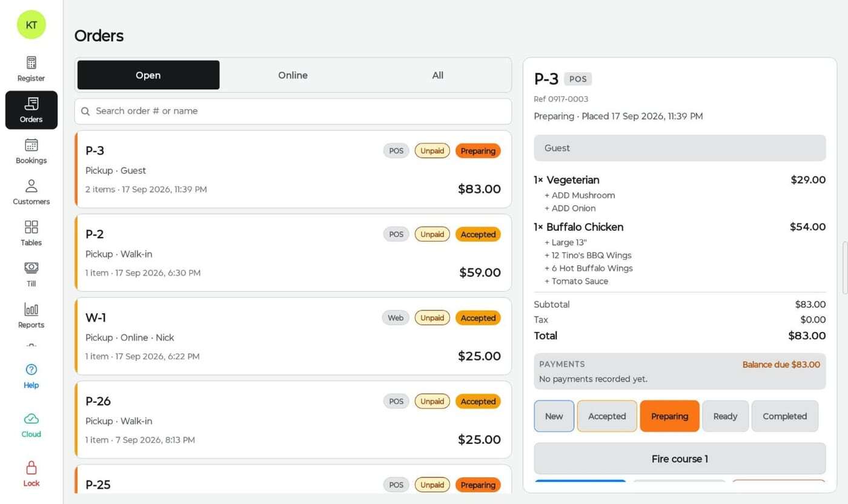The width and height of the screenshot is (848, 504).
Task: Click the Accepted badge on order P-2
Action: (478, 234)
